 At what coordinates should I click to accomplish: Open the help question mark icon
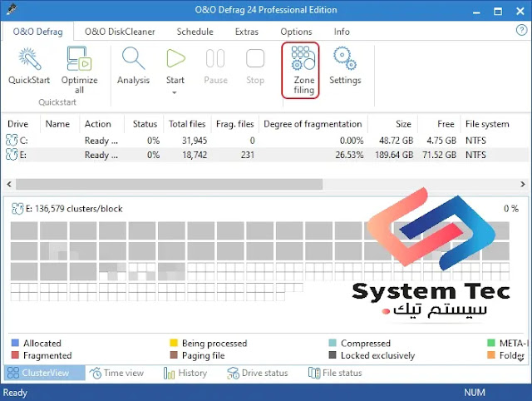click(x=521, y=30)
